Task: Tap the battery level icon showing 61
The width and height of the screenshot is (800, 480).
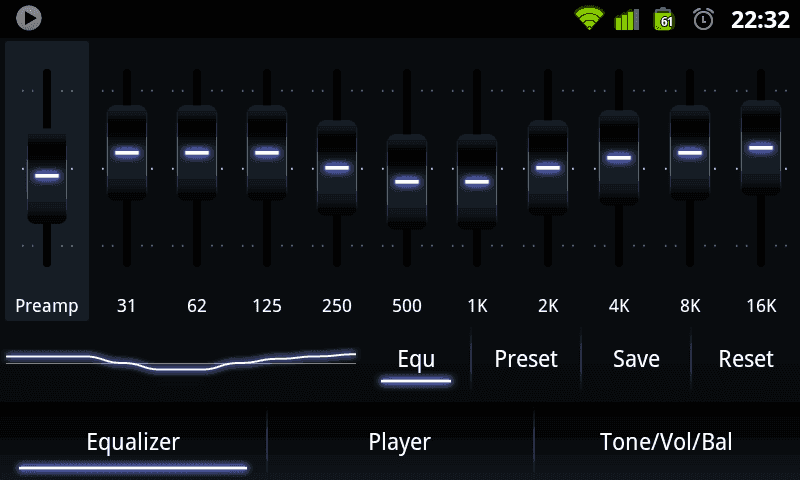Action: [664, 19]
